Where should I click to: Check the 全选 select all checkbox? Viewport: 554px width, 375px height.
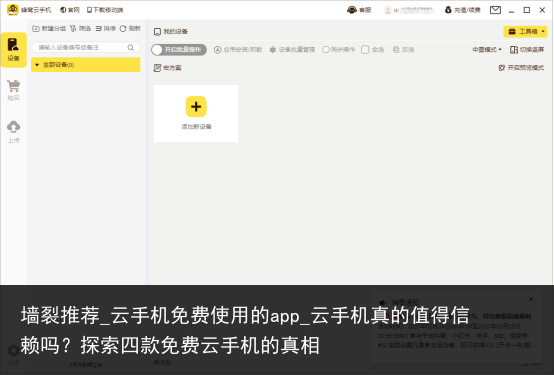[365, 49]
